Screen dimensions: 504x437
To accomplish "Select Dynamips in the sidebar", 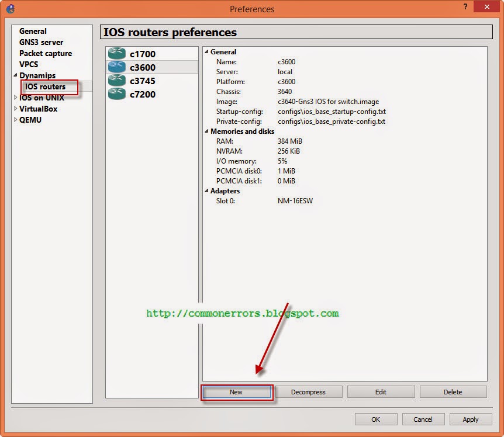I will (37, 75).
